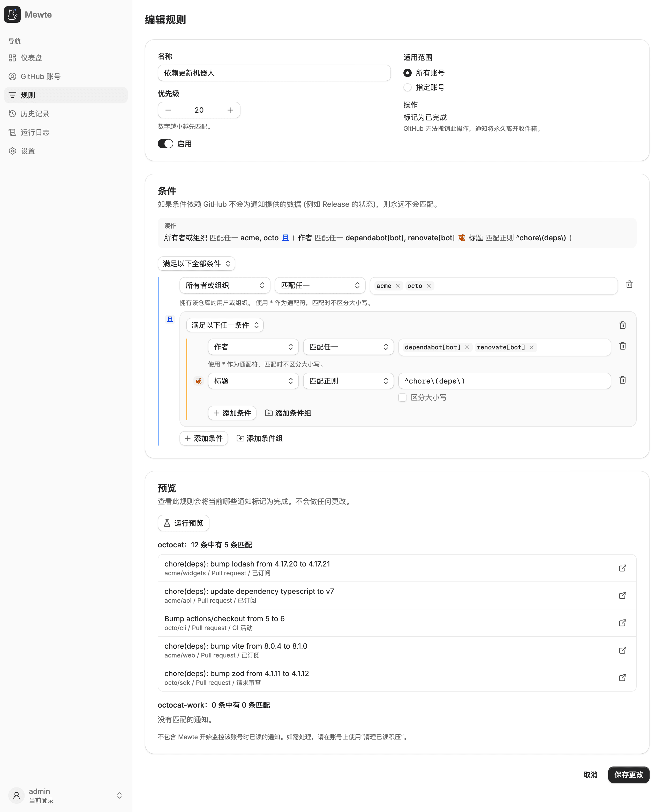Click outer 添加条件组 button

click(x=260, y=438)
